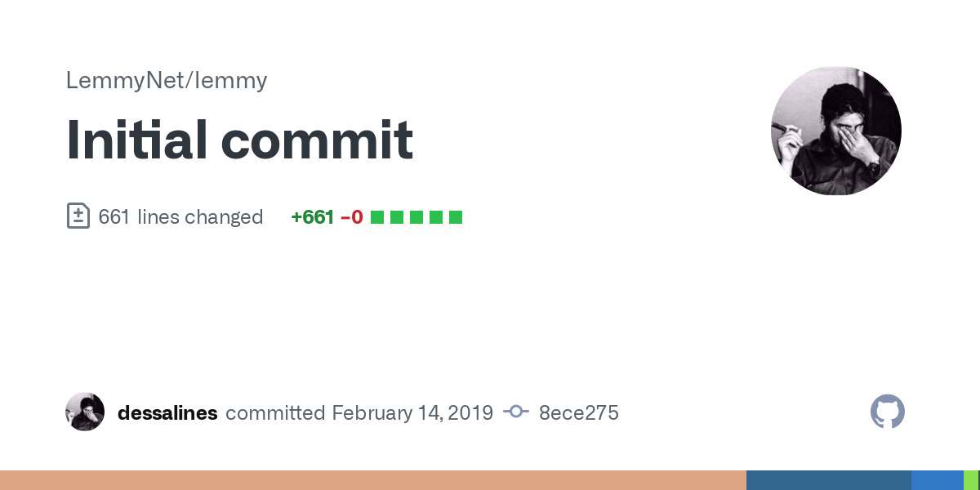980x490 pixels.
Task: Click the small dessalines avatar icon
Action: 85,412
